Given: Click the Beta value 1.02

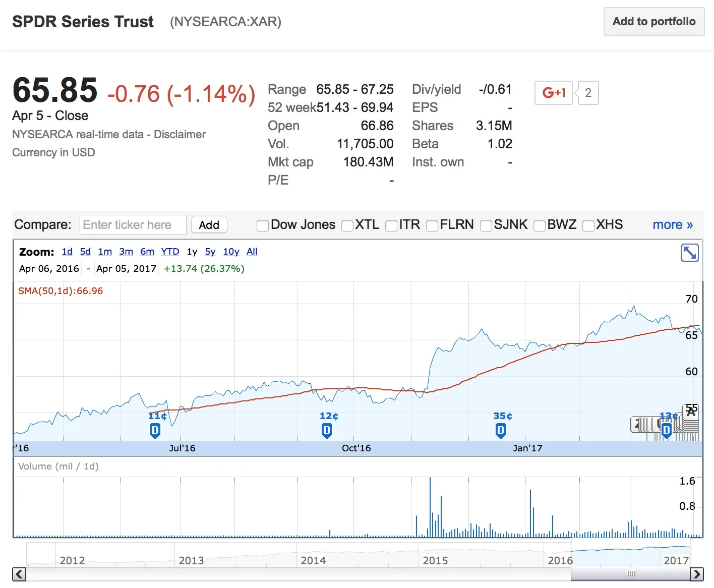Looking at the screenshot, I should pos(500,144).
